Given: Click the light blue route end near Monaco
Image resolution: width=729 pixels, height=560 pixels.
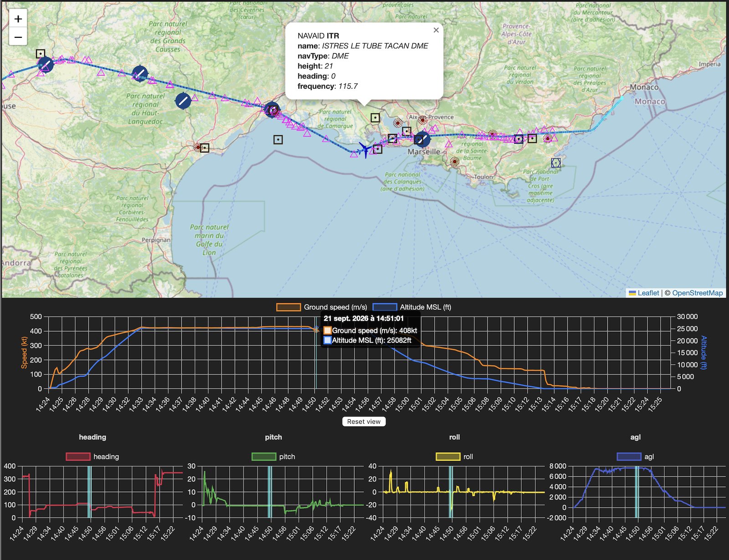Looking at the screenshot, I should pos(621,97).
